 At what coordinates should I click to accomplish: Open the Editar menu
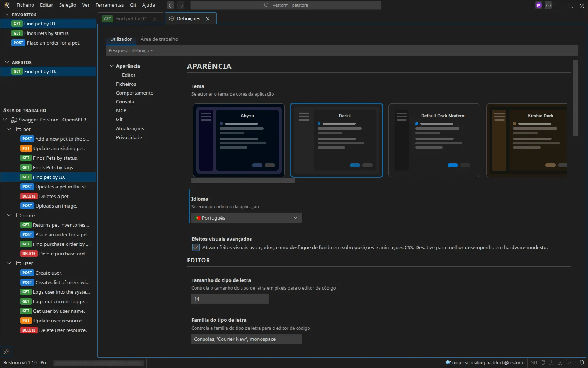pos(47,5)
